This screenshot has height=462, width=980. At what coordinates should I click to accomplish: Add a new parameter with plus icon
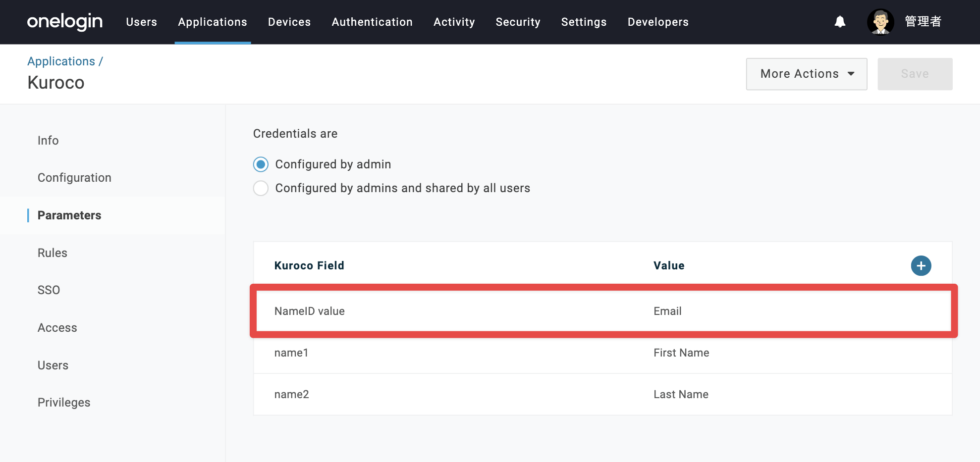tap(921, 266)
